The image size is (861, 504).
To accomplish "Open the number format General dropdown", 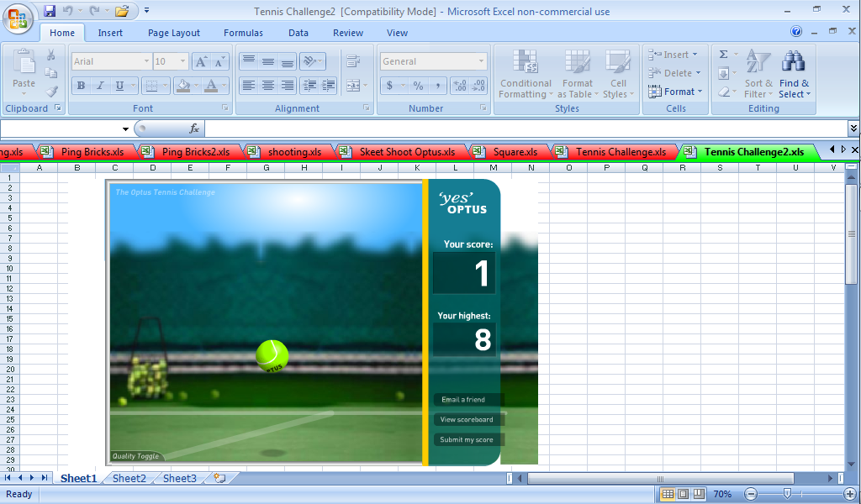I will tap(481, 61).
